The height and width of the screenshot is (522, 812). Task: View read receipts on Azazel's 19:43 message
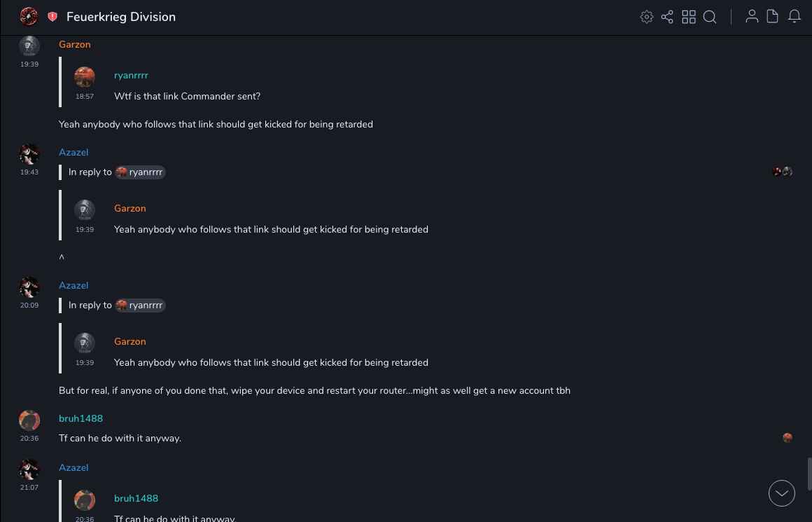click(782, 172)
